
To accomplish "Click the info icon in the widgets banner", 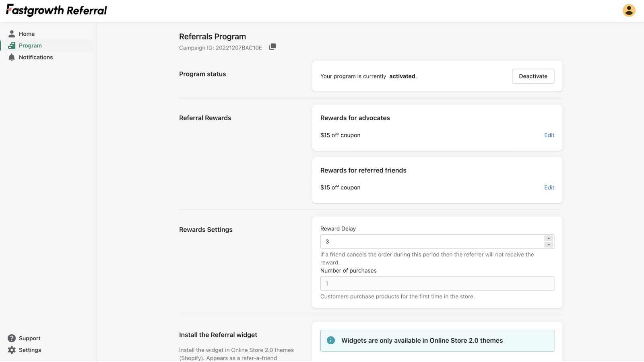I will [330, 340].
